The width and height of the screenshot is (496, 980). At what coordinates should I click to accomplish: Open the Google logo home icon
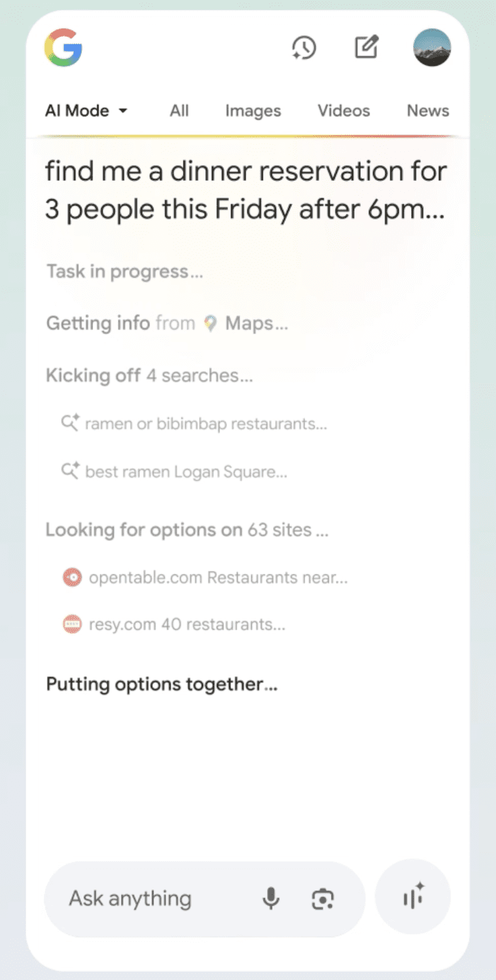click(63, 48)
